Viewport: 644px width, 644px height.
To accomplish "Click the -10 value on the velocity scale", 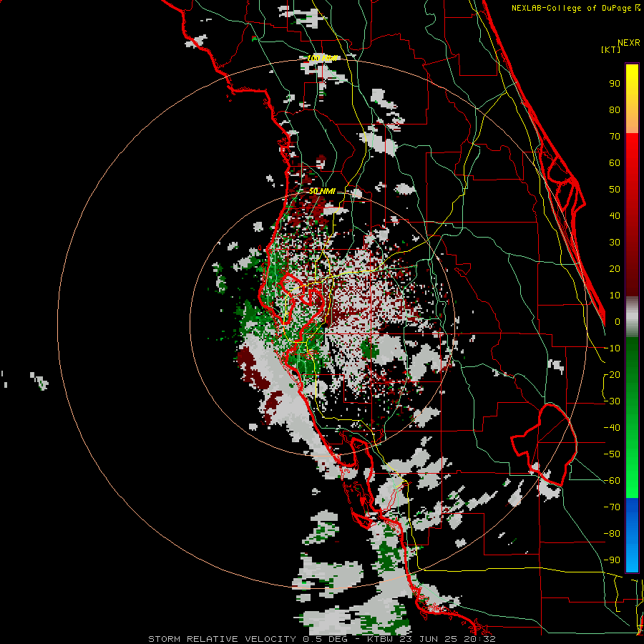I will click(612, 348).
